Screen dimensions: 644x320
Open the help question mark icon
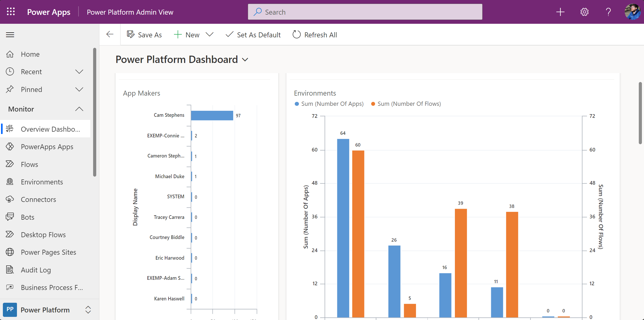pyautogui.click(x=608, y=12)
